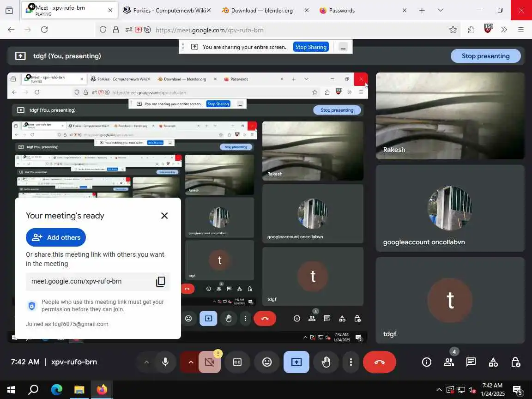Raise hand in the meeting toolbar
532x399 pixels.
[x=326, y=362]
